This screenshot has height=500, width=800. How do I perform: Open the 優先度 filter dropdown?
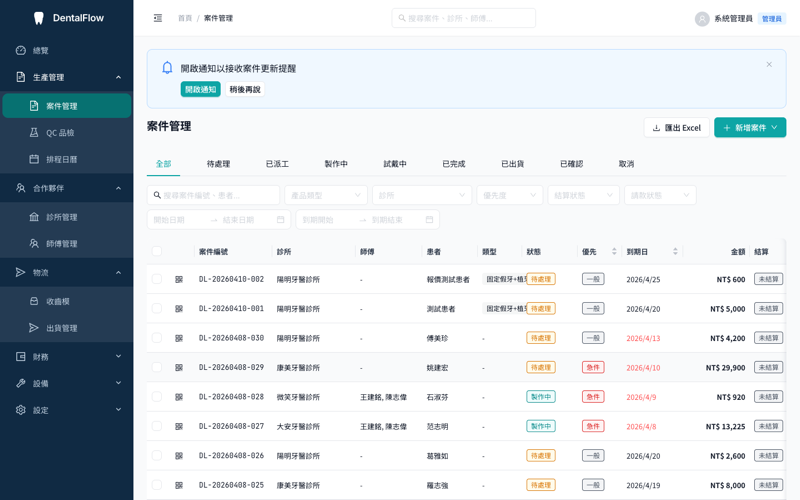[x=510, y=195]
